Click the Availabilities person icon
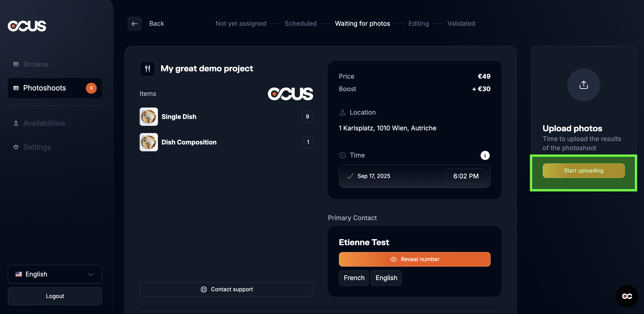Image resolution: width=644 pixels, height=314 pixels. click(x=16, y=123)
